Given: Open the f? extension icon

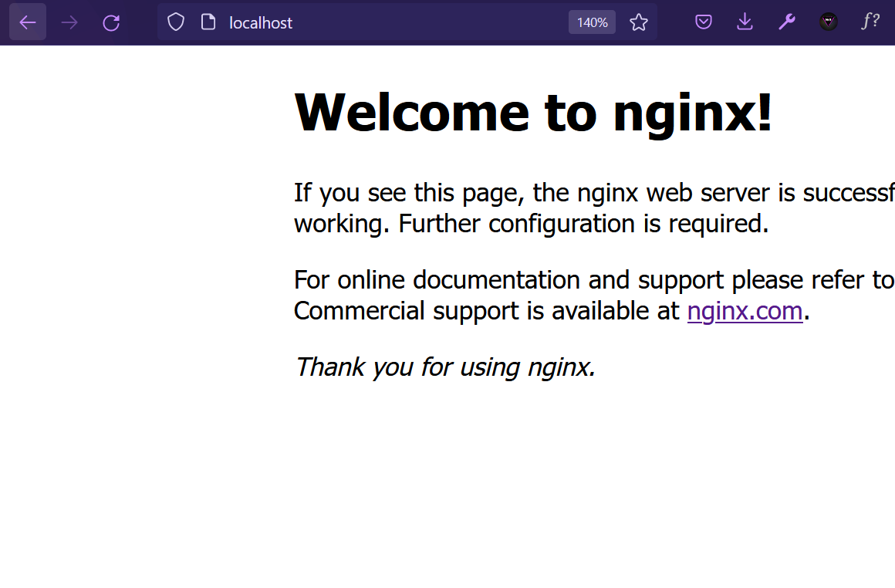Looking at the screenshot, I should click(870, 21).
